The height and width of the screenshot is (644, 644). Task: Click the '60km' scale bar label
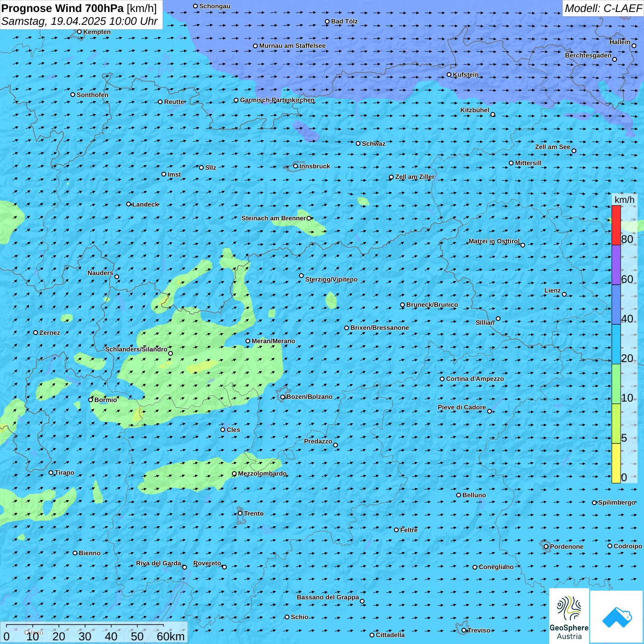click(x=171, y=636)
